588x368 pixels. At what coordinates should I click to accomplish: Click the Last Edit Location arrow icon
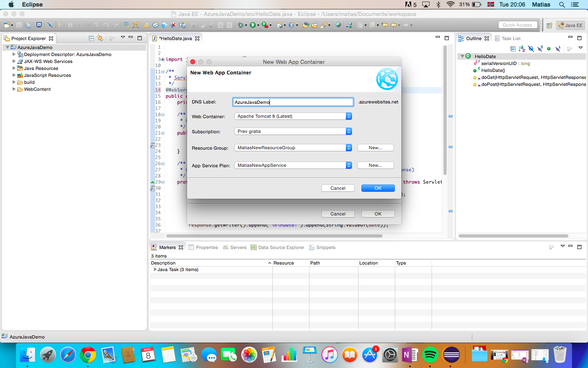coord(384,25)
